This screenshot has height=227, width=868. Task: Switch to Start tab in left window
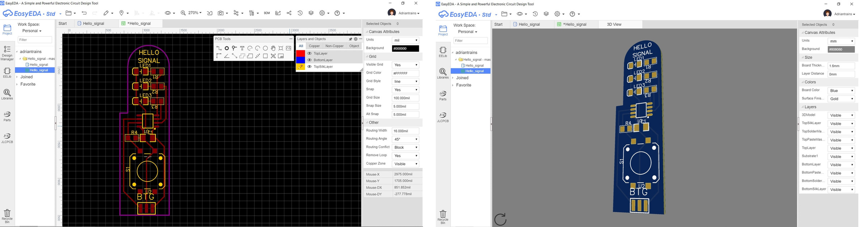point(63,23)
